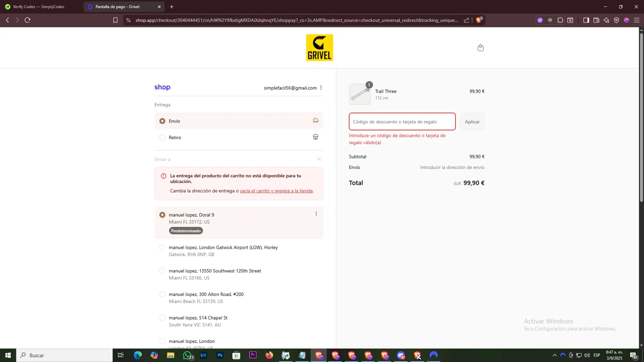This screenshot has width=644, height=362.
Task: Open File Explorer from taskbar
Action: [170, 355]
